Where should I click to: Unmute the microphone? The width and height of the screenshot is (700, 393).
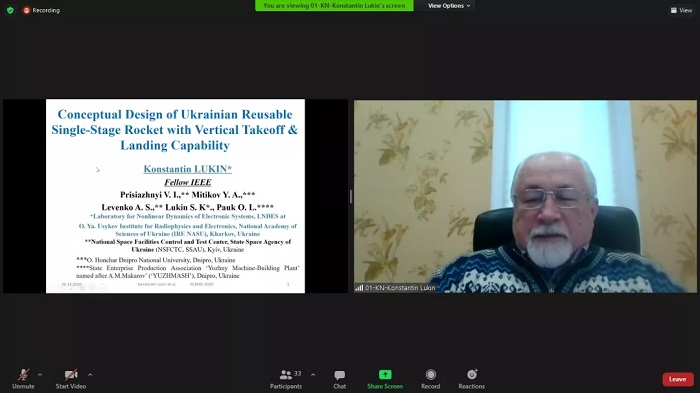pos(23,379)
